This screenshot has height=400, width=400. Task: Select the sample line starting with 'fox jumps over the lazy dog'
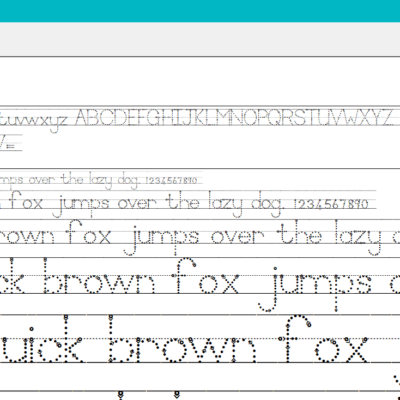click(188, 203)
